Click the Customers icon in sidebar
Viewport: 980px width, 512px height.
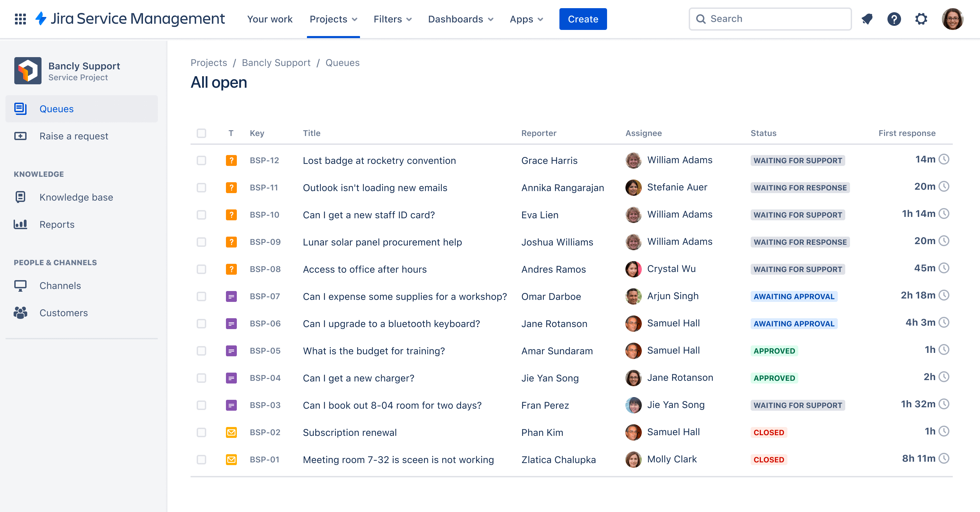[20, 312]
